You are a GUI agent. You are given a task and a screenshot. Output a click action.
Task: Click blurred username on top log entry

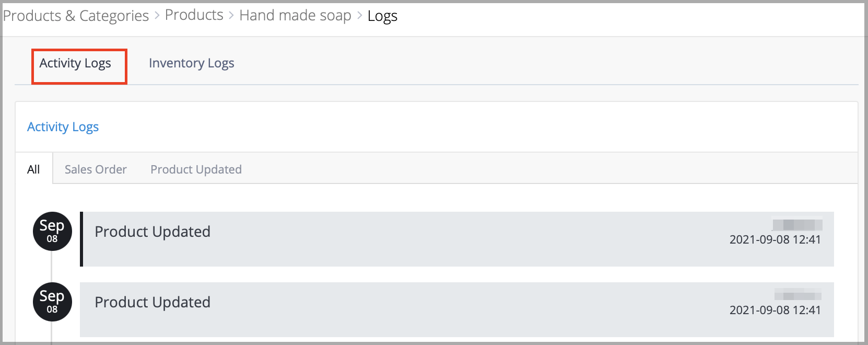click(x=797, y=224)
